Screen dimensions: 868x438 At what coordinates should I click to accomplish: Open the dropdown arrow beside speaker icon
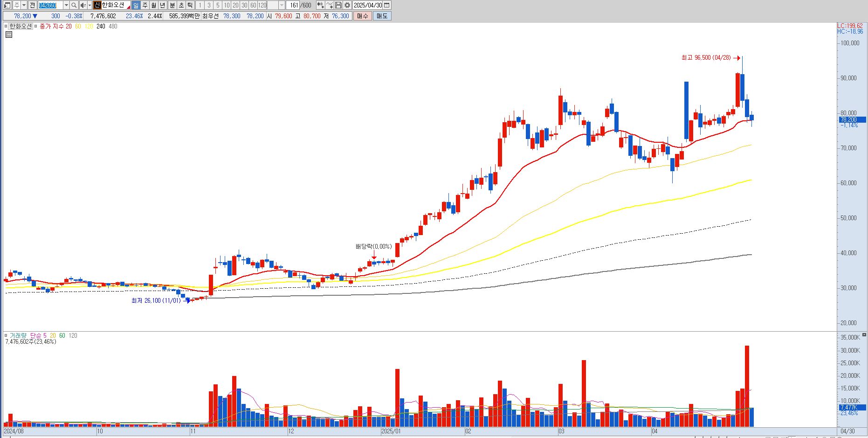point(90,5)
